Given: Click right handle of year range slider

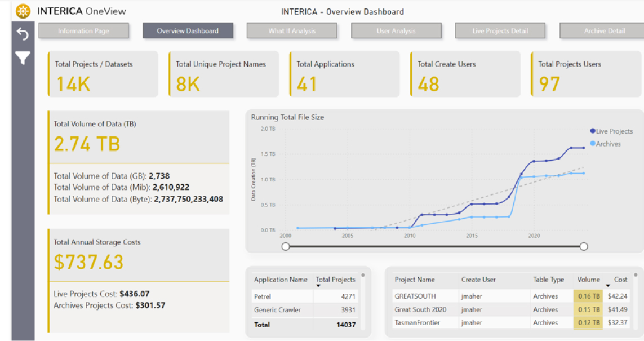Looking at the screenshot, I should pyautogui.click(x=584, y=246).
